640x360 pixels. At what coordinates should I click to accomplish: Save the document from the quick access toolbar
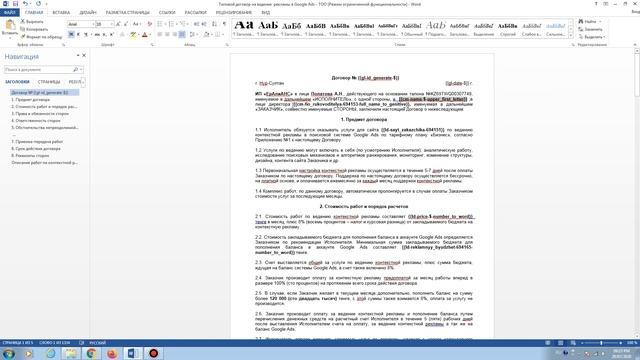click(x=15, y=4)
